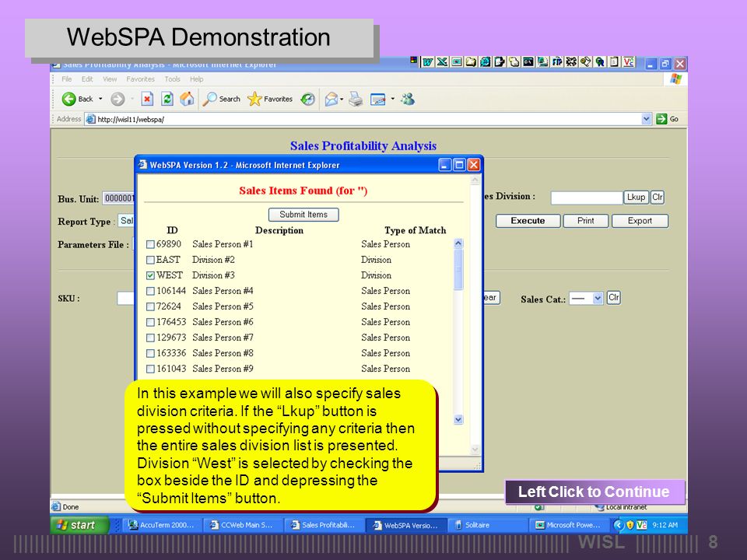Viewport: 747px width, 560px height.
Task: Tick the checkbox for ID 129673
Action: (x=150, y=338)
